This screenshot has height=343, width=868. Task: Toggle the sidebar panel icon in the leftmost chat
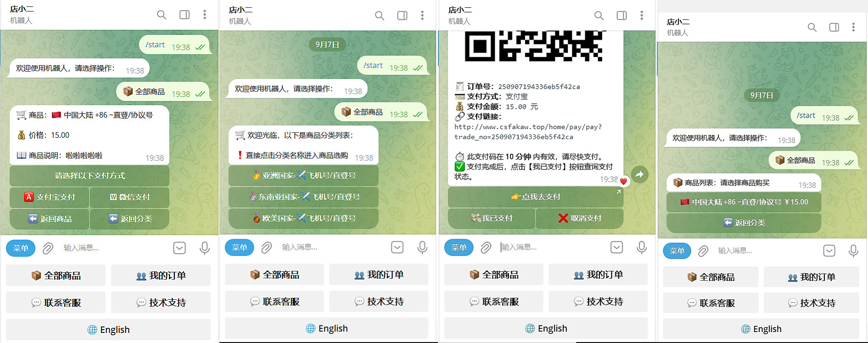click(x=185, y=15)
